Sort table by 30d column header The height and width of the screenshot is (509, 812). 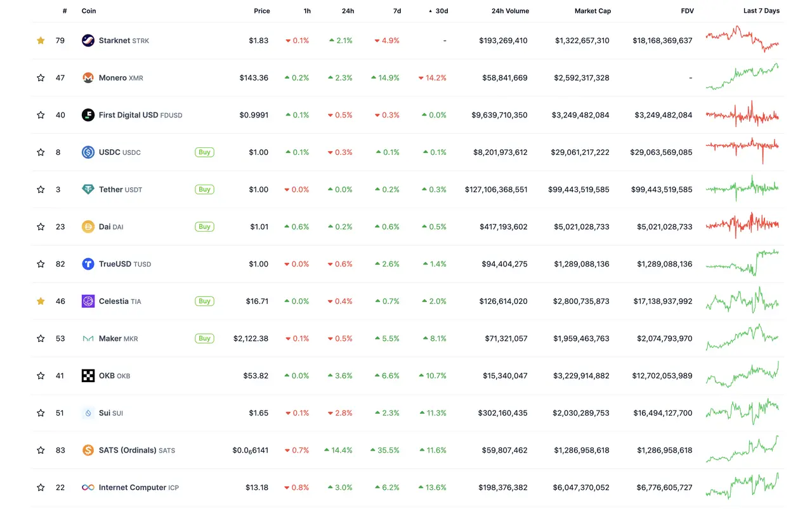pos(441,11)
